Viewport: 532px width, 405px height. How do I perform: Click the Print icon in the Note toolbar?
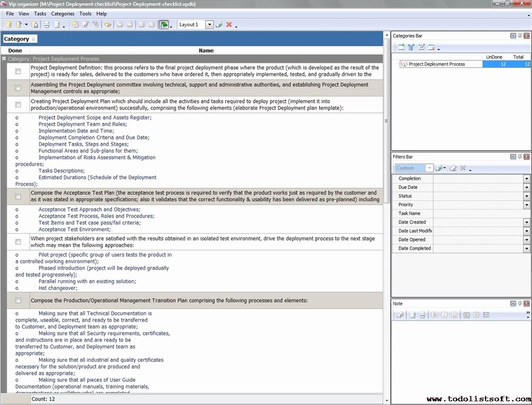(x=422, y=315)
